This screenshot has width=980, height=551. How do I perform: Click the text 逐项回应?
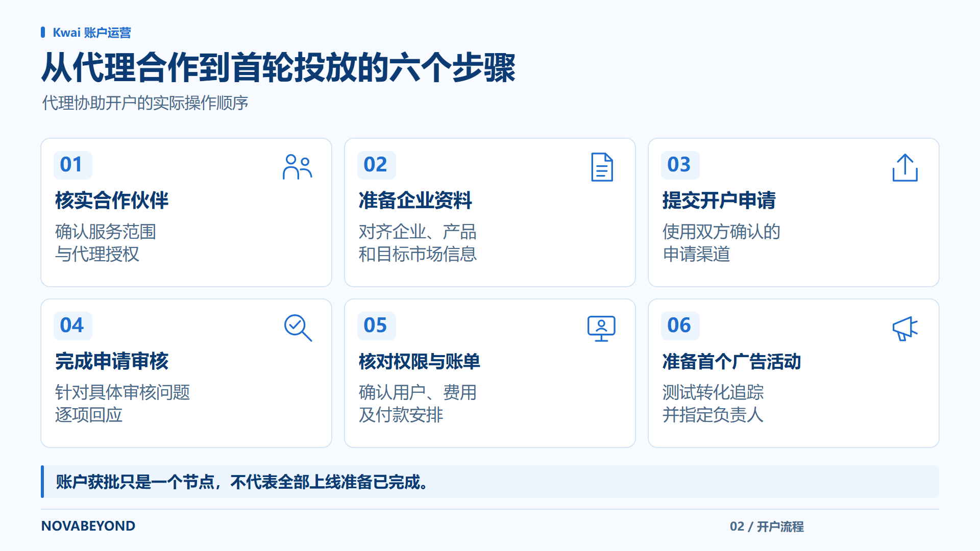89,415
